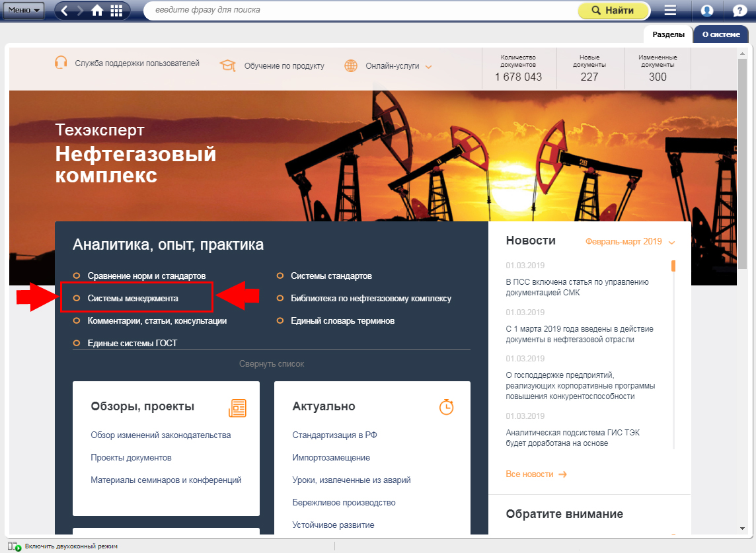The height and width of the screenshot is (553, 756).
Task: Collapse list via Свернуть список
Action: [x=272, y=364]
